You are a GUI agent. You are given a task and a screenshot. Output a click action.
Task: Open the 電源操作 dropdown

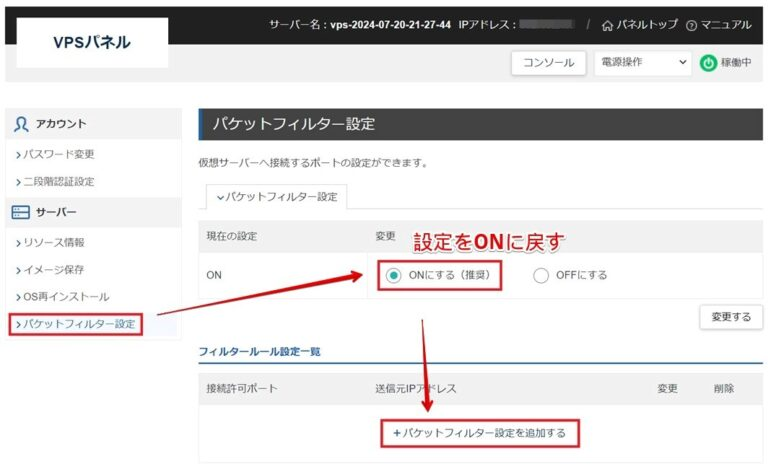tap(641, 63)
